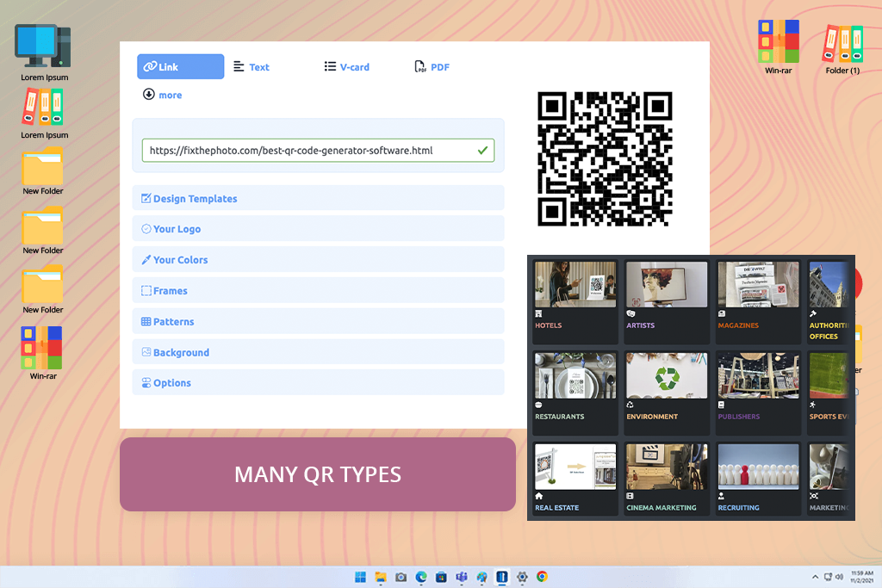Click the generated QR code image
The image size is (882, 588).
coord(605,159)
